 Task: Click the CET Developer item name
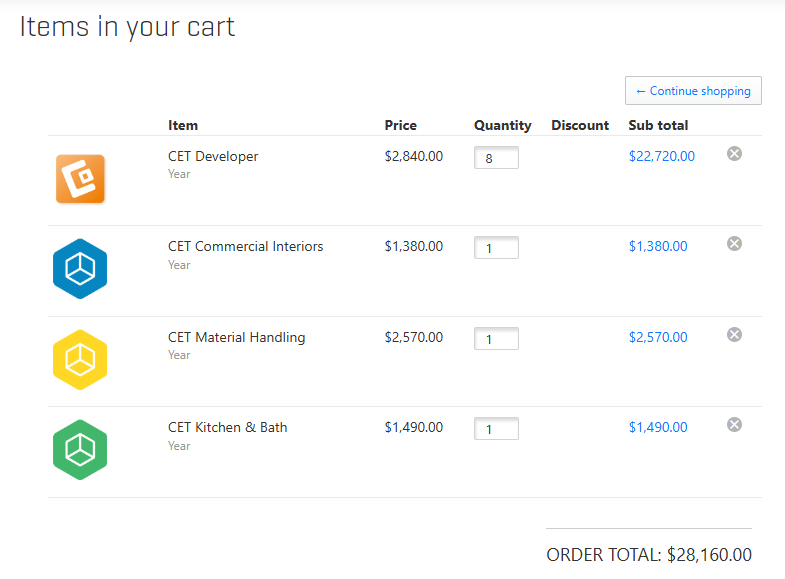(x=213, y=156)
